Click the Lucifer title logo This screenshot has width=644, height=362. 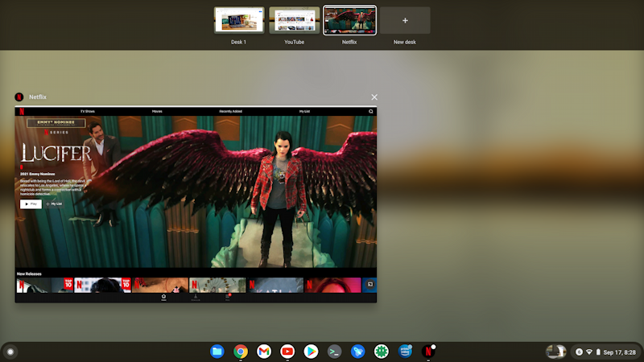56,153
